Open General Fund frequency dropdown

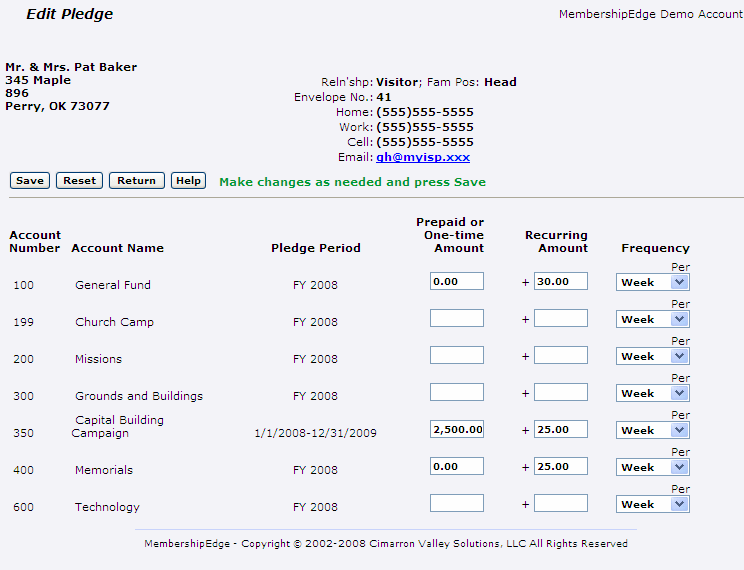652,282
